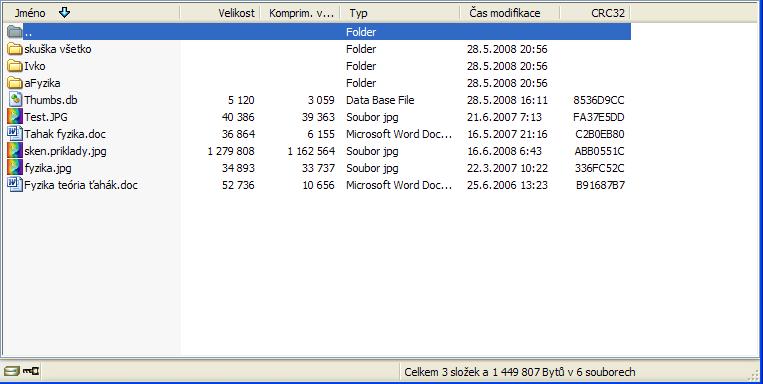763x384 pixels.
Task: Click the CRC32 column header
Action: (x=595, y=13)
